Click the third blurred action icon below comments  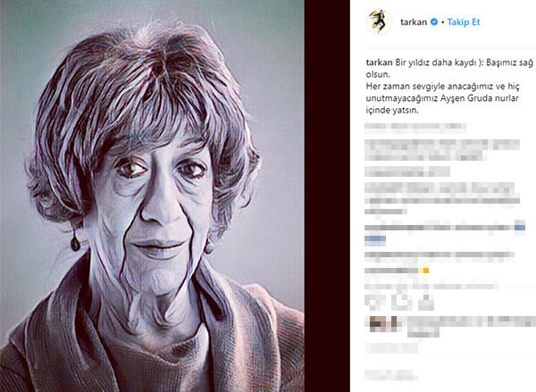pos(426,302)
